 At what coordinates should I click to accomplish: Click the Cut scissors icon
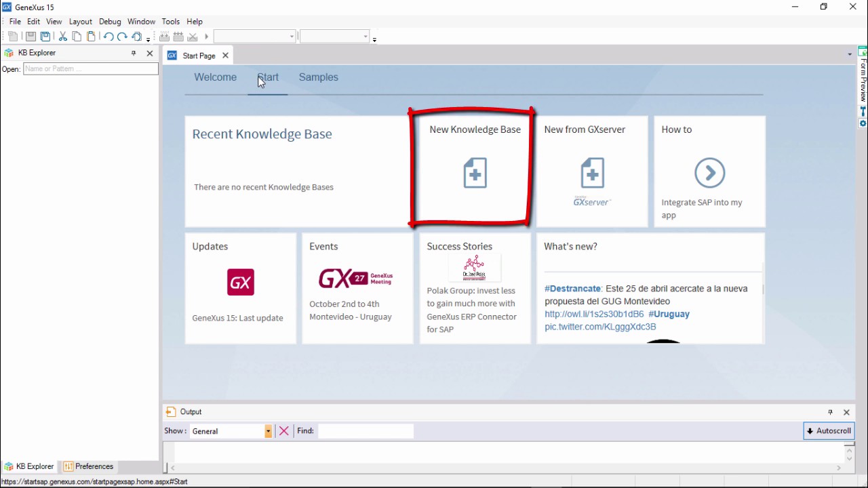pyautogui.click(x=62, y=37)
